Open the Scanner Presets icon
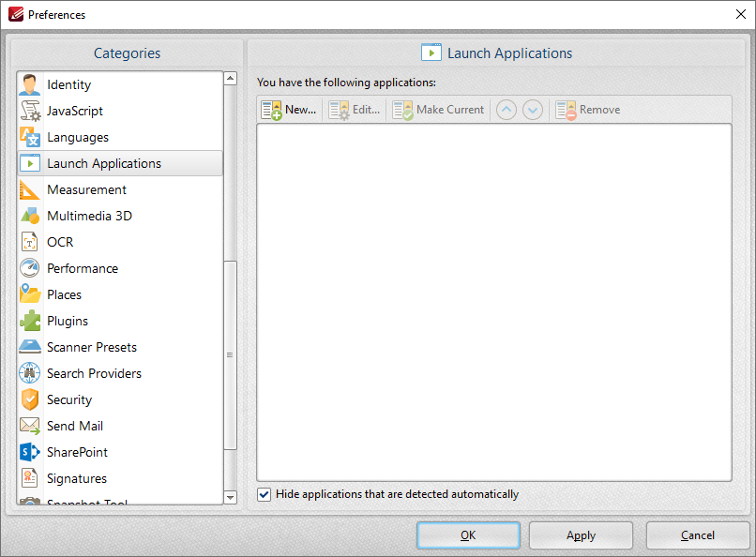This screenshot has height=557, width=756. [28, 347]
